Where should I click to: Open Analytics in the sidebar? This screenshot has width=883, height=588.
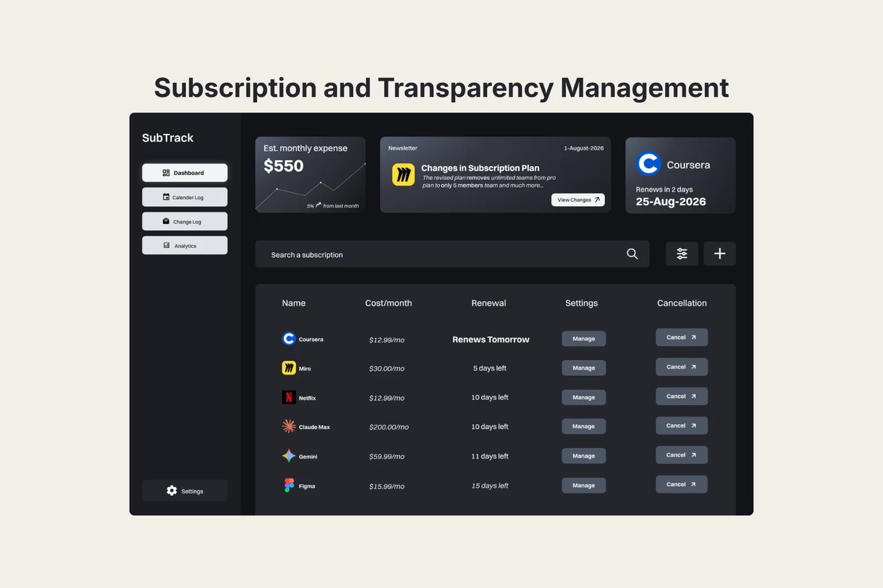pyautogui.click(x=185, y=245)
